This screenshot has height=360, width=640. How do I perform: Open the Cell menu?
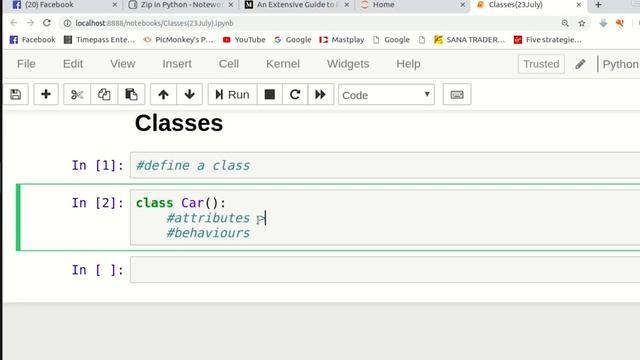click(229, 64)
